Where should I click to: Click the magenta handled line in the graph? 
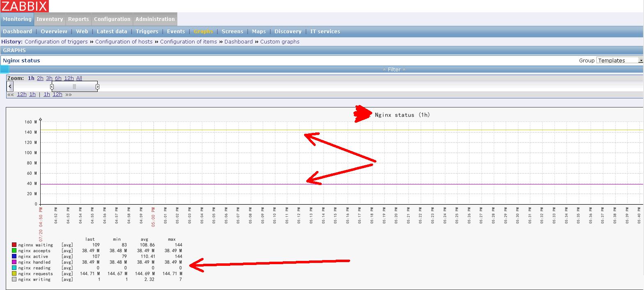341,184
